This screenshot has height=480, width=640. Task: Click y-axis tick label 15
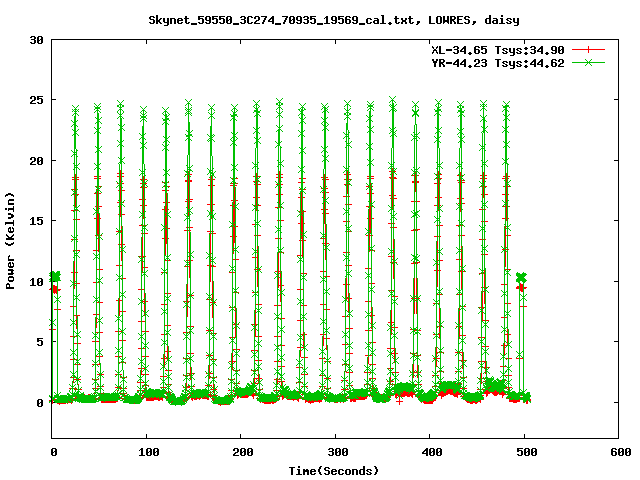tap(36, 221)
